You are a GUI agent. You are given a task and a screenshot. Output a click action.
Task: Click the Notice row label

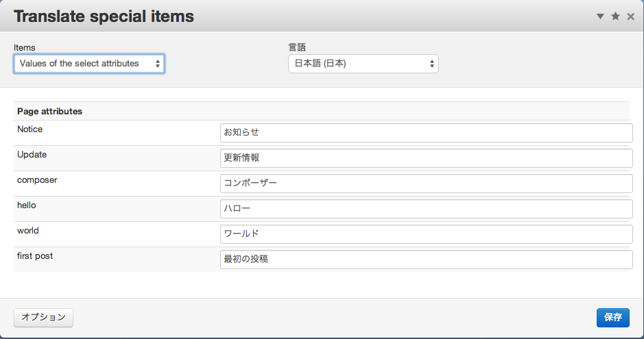tap(30, 129)
